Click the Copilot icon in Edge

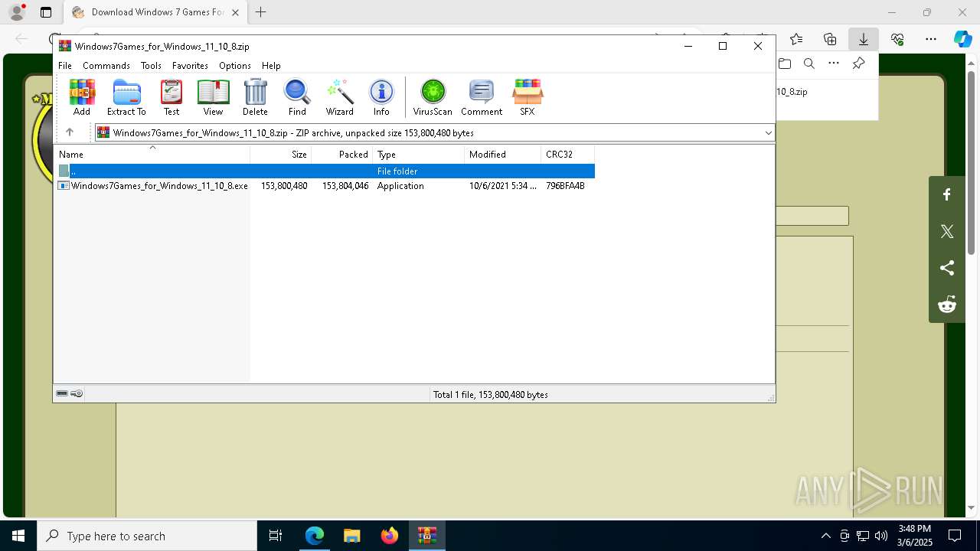962,39
